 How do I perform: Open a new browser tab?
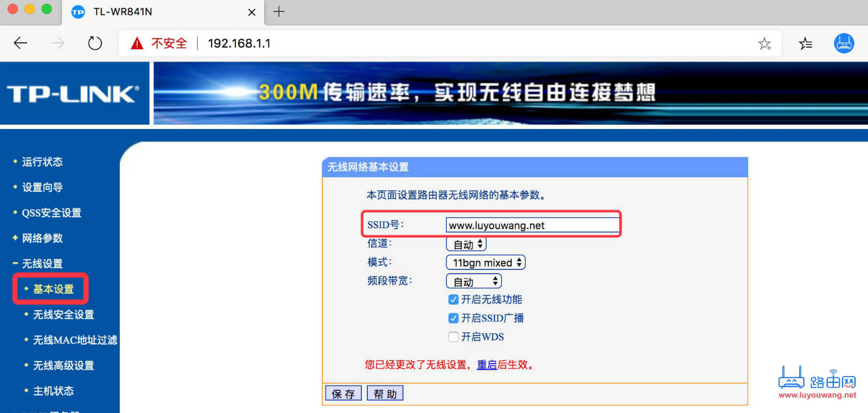click(279, 11)
